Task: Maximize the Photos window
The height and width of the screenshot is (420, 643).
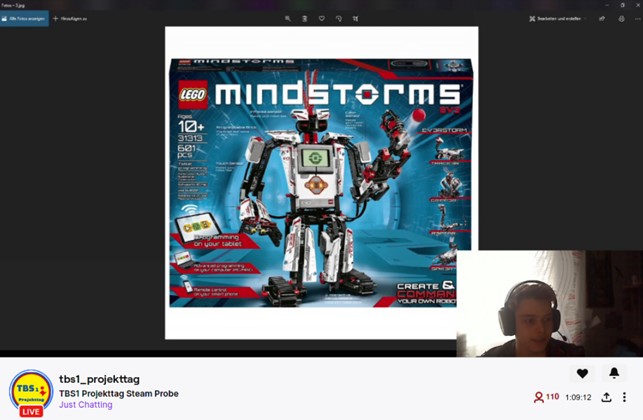Action: (x=622, y=5)
